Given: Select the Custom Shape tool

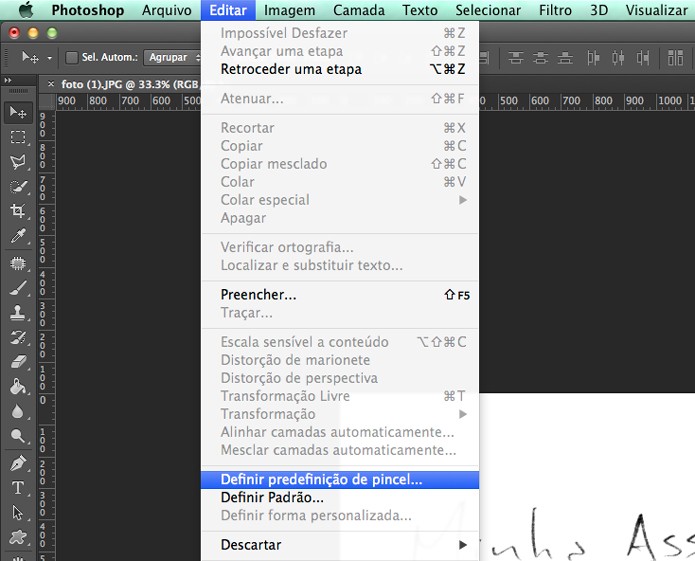Looking at the screenshot, I should click(18, 537).
